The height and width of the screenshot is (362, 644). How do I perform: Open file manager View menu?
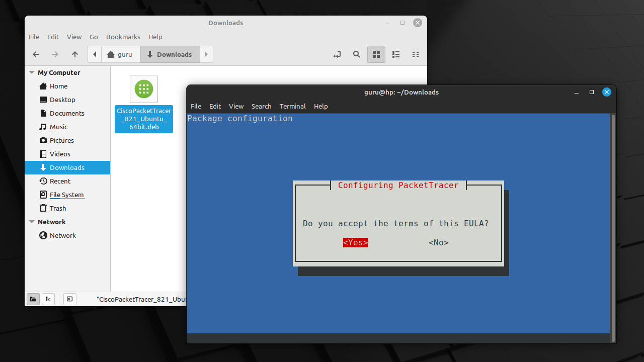point(74,37)
